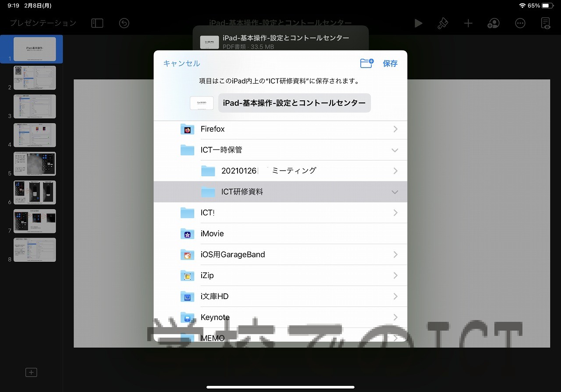The width and height of the screenshot is (561, 392).
Task: Select the ICT一時保管 folder
Action: (x=280, y=150)
